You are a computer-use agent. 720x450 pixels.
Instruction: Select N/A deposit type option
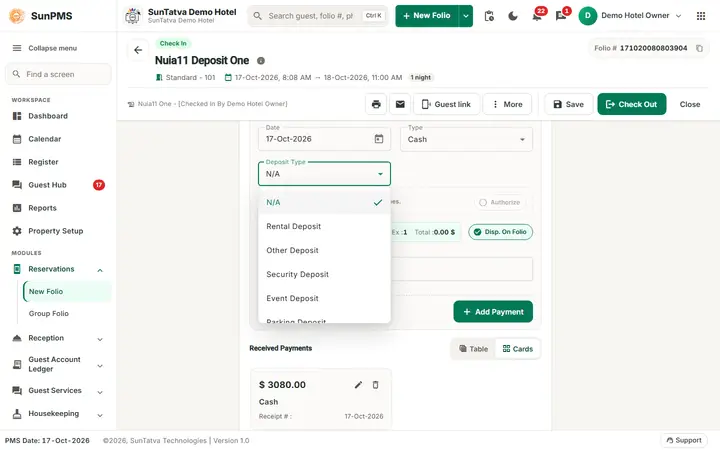324,202
